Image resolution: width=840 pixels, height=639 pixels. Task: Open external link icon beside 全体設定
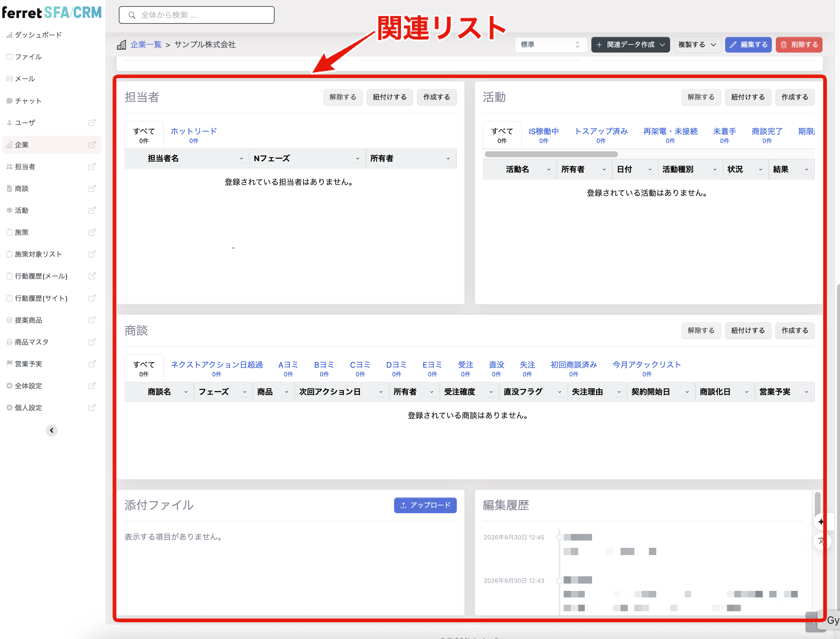(92, 386)
